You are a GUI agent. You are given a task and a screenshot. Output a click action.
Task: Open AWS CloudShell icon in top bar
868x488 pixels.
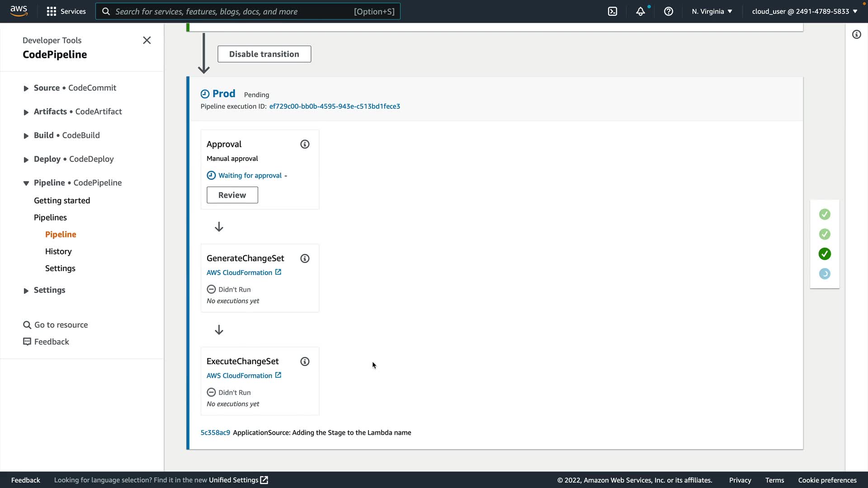tap(613, 11)
